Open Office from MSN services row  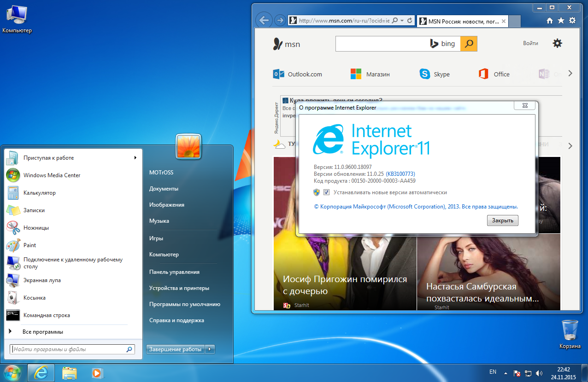click(494, 74)
